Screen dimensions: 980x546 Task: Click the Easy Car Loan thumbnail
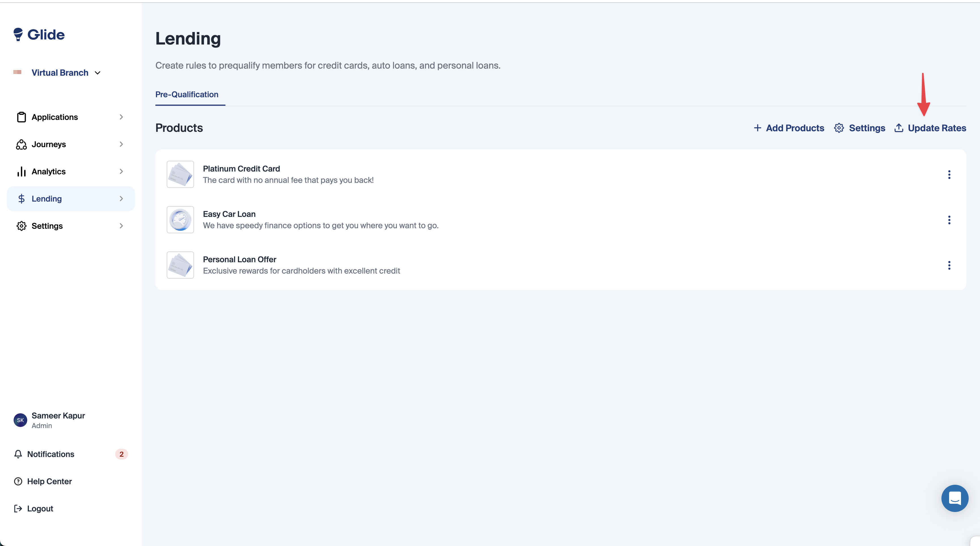click(x=180, y=220)
